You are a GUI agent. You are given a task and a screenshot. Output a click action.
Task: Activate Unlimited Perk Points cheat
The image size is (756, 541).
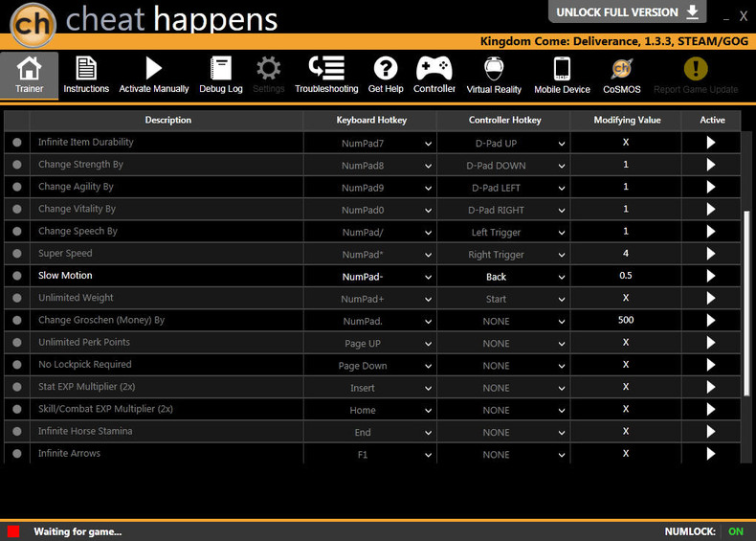coord(711,342)
